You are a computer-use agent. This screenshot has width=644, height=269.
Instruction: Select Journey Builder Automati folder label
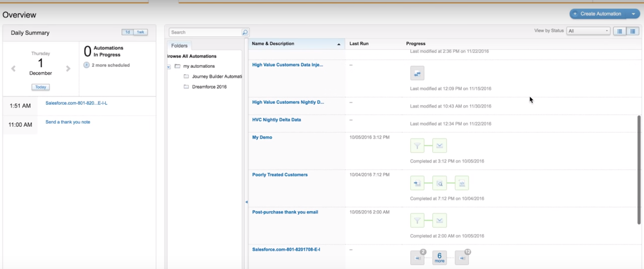point(217,77)
